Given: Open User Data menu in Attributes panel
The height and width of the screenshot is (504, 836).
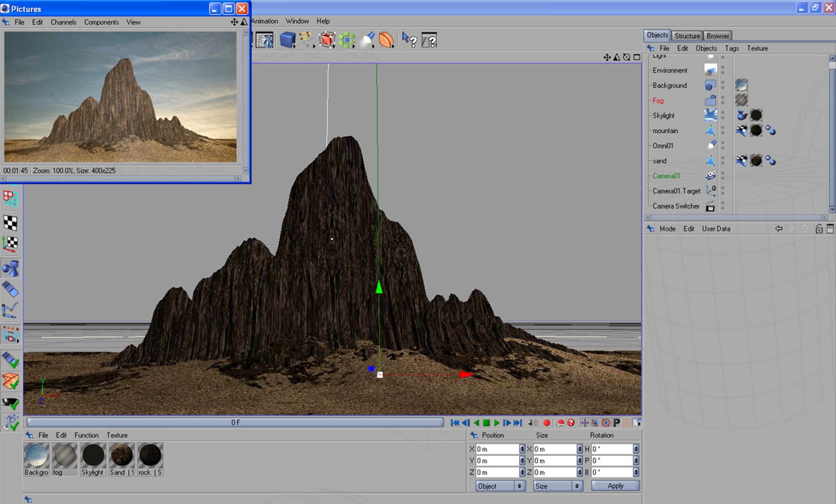Looking at the screenshot, I should click(716, 229).
